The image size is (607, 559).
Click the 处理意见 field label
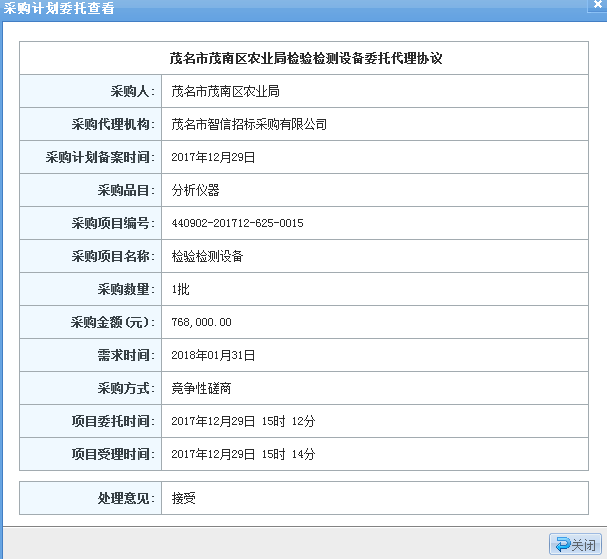tap(125, 497)
